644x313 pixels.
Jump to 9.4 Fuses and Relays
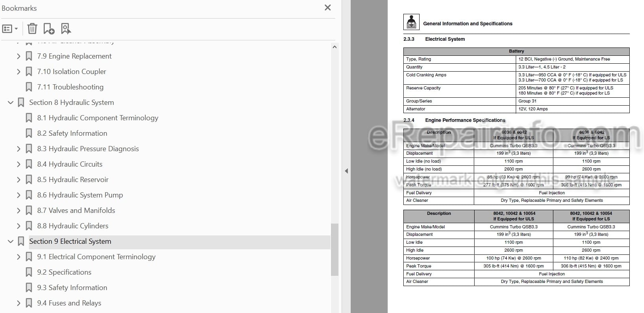[69, 303]
